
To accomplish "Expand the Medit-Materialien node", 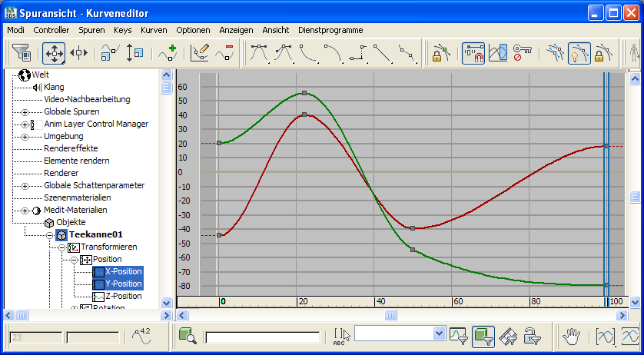I will pos(25,211).
